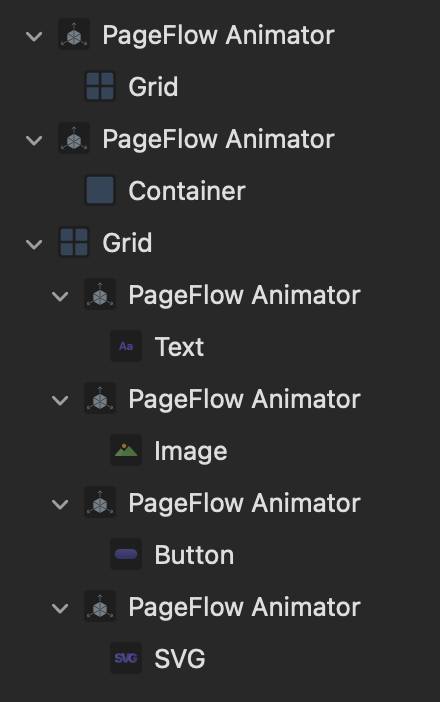
Task: Click the Container layer's square icon
Action: point(100,190)
